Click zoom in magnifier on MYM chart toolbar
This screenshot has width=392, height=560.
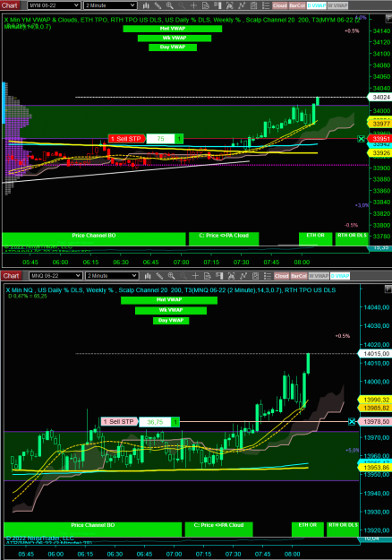(170, 5)
